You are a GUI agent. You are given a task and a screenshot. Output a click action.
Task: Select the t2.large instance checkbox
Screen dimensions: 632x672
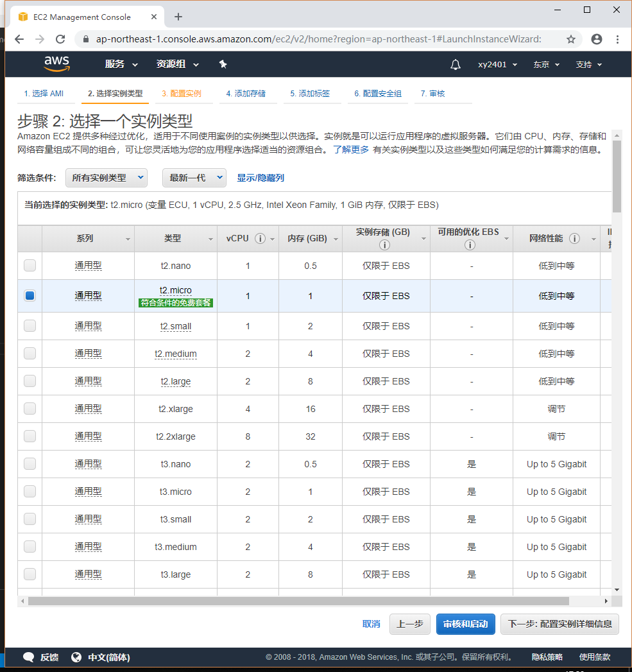click(30, 381)
